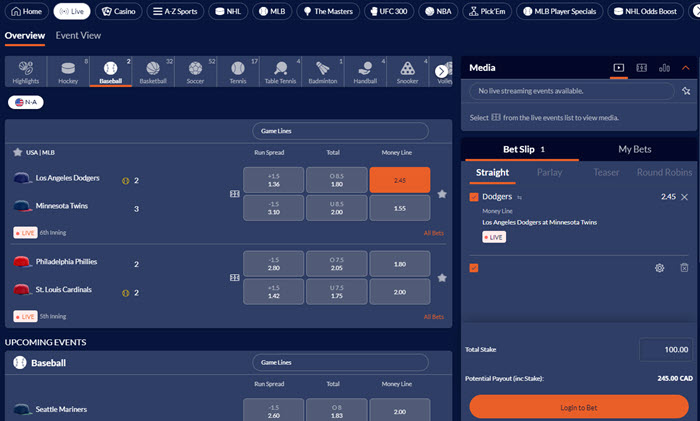Open upcoming Baseball Game Lines dropdown
Viewport: 700px width, 421px height.
click(x=341, y=363)
